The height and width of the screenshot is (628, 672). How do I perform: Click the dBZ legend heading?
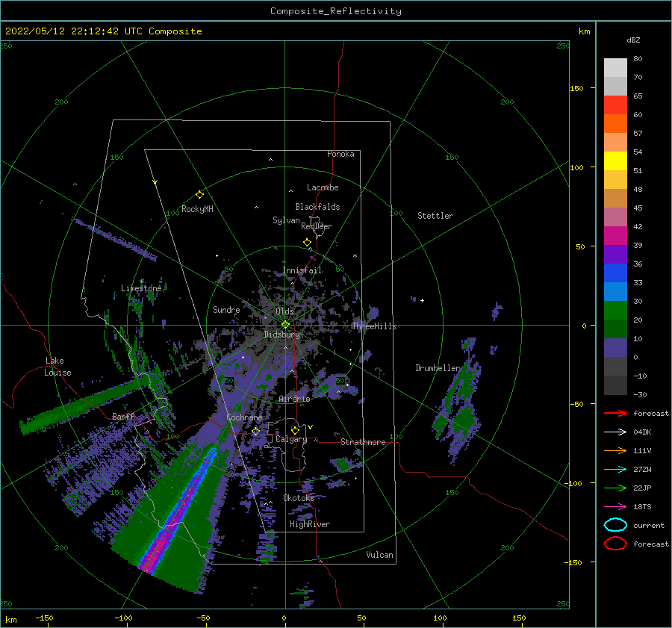(x=633, y=40)
